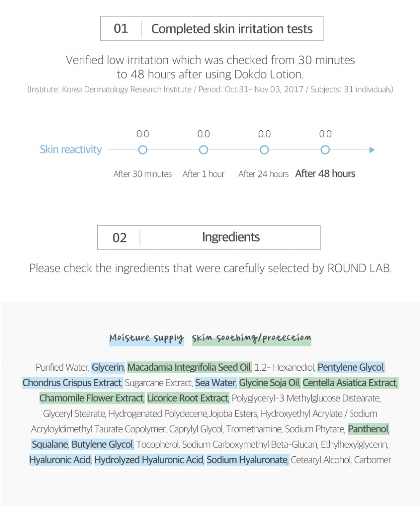Viewport: 420px width, 506px height.
Task: Select the green-highlighted Panthenol ingredient
Action: click(x=368, y=429)
